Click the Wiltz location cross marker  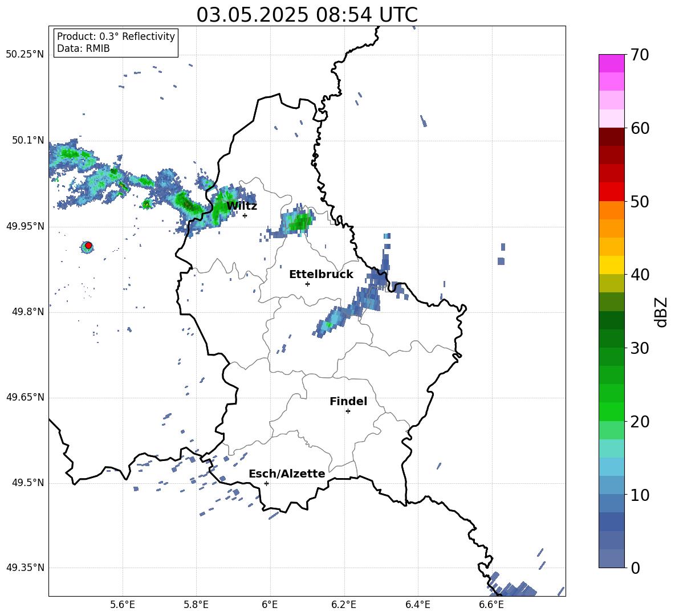pos(245,215)
